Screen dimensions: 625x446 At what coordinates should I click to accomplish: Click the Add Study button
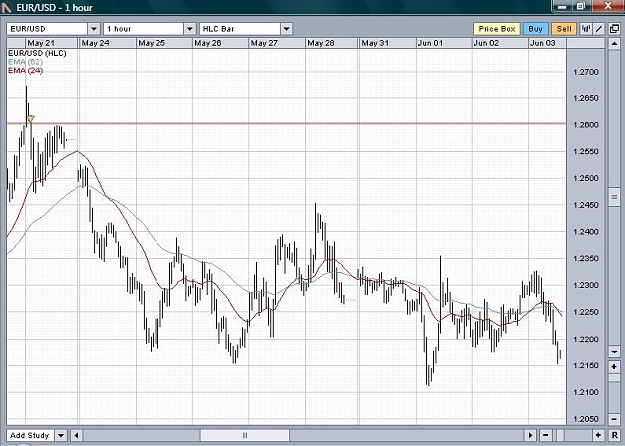[x=30, y=435]
